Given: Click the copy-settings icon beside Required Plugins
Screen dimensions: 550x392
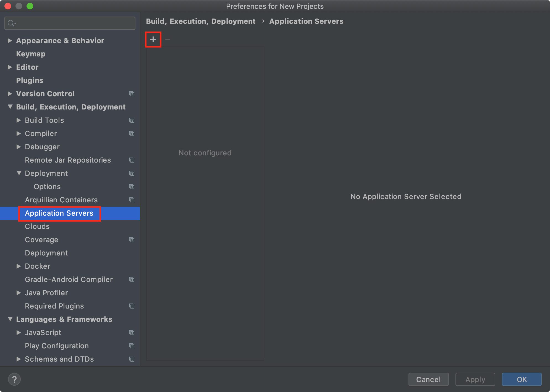Looking at the screenshot, I should click(x=132, y=306).
